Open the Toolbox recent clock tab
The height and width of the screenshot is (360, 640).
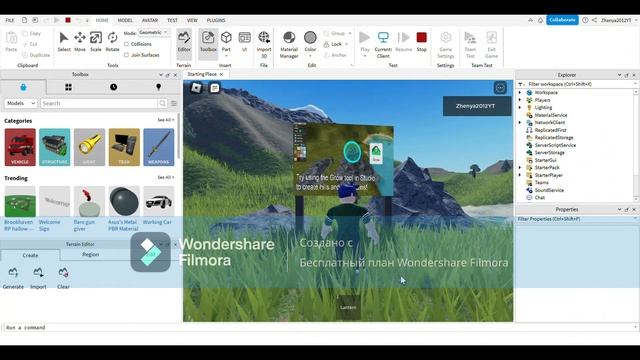(x=113, y=87)
